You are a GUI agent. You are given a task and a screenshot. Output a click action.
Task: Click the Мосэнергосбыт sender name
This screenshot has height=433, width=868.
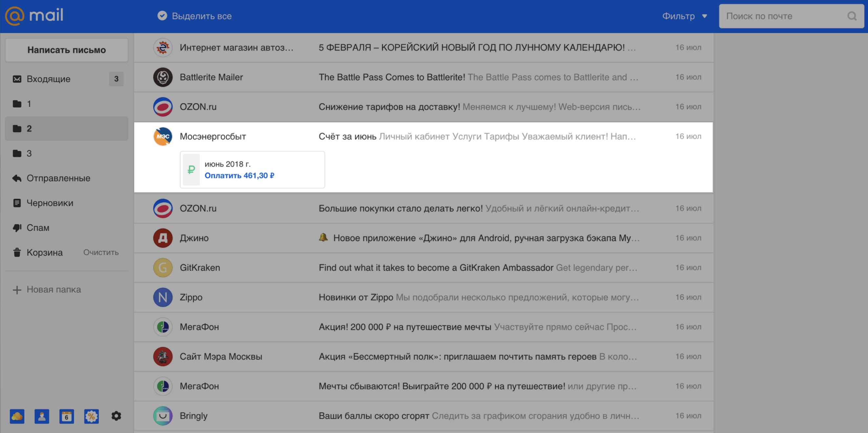coord(213,136)
